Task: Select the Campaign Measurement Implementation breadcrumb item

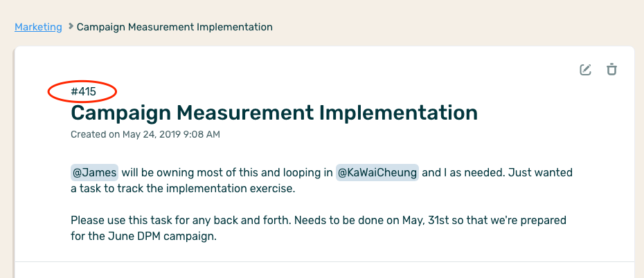Action: (175, 27)
